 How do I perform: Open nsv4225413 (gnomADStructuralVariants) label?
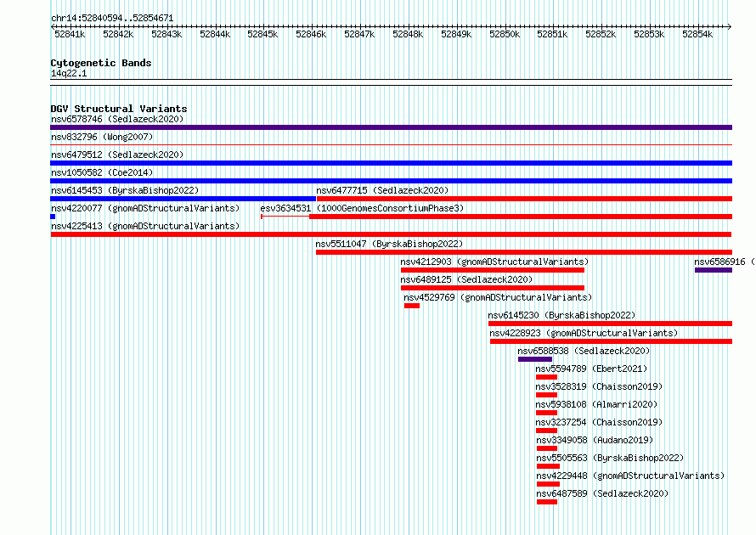pyautogui.click(x=145, y=226)
